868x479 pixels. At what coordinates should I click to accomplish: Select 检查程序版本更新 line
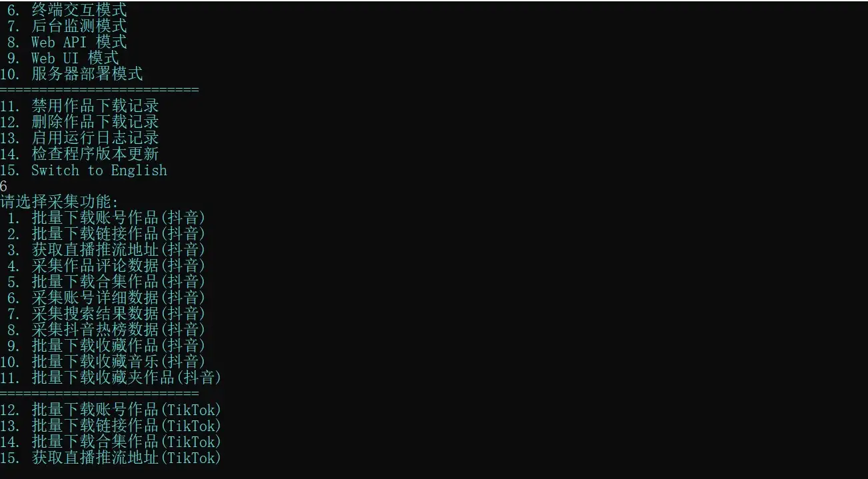[79, 154]
